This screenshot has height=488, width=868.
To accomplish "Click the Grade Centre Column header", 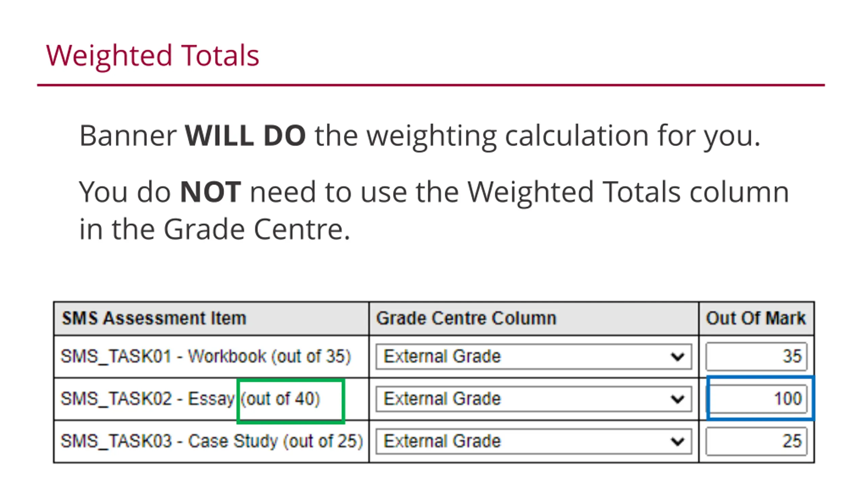I will pos(466,319).
